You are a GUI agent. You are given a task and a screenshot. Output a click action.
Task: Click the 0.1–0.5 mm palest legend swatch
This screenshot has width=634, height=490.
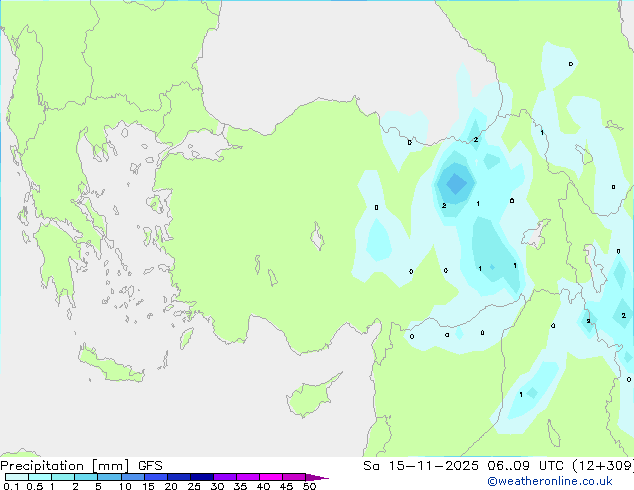point(17,477)
